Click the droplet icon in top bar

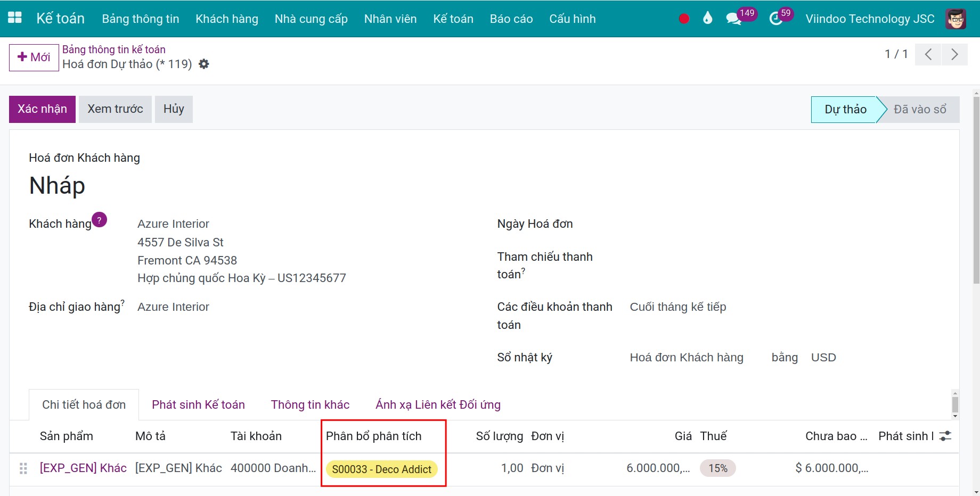(x=707, y=19)
